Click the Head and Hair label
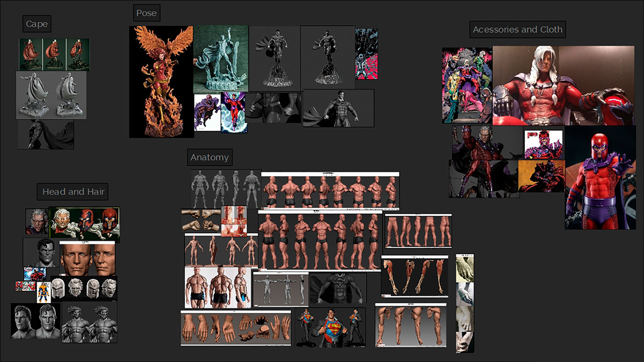This screenshot has height=362, width=644. click(73, 191)
